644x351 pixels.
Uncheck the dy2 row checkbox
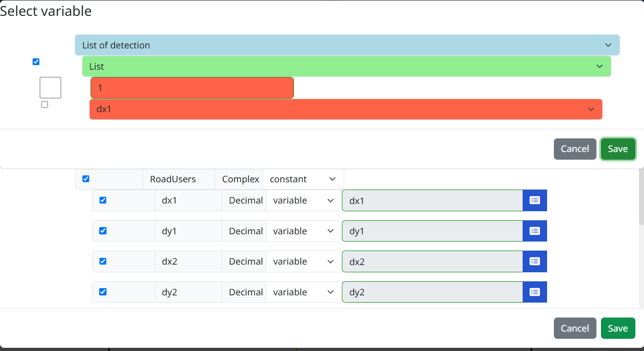pos(103,292)
